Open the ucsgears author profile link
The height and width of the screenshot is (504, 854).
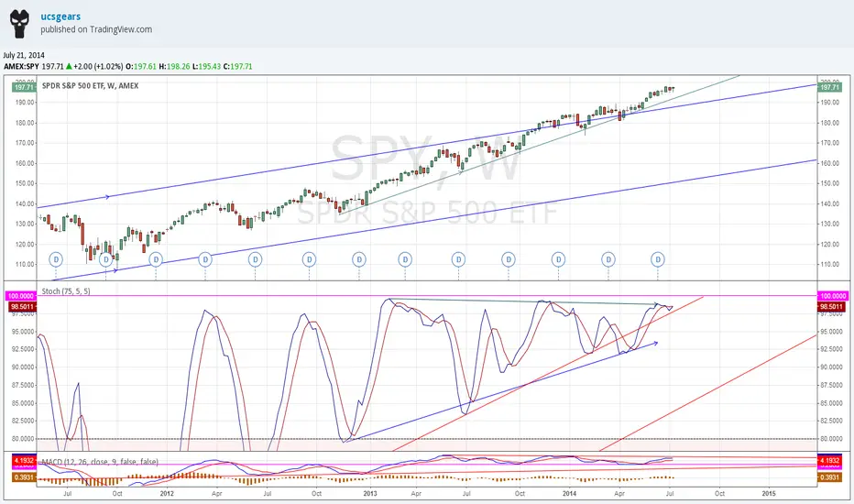coord(60,16)
